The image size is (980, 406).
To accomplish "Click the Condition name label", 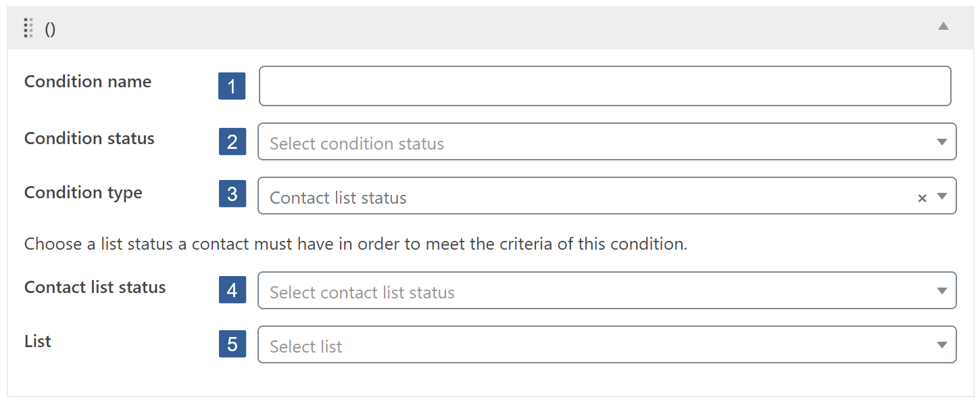I will (x=87, y=81).
